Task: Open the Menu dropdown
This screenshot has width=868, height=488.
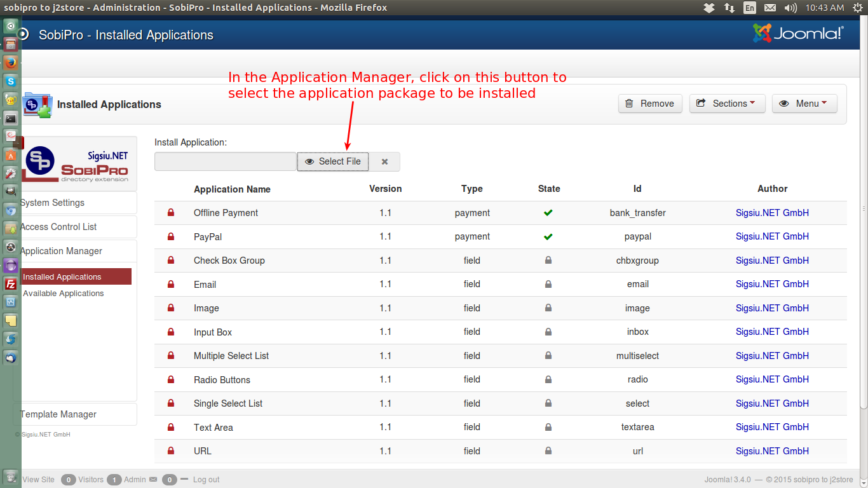Action: tap(804, 104)
